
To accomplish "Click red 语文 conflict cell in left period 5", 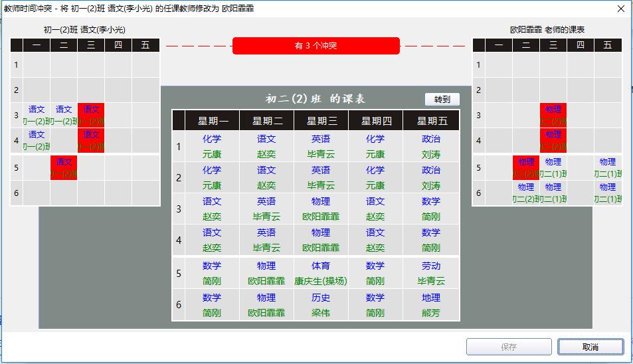I will tap(64, 167).
